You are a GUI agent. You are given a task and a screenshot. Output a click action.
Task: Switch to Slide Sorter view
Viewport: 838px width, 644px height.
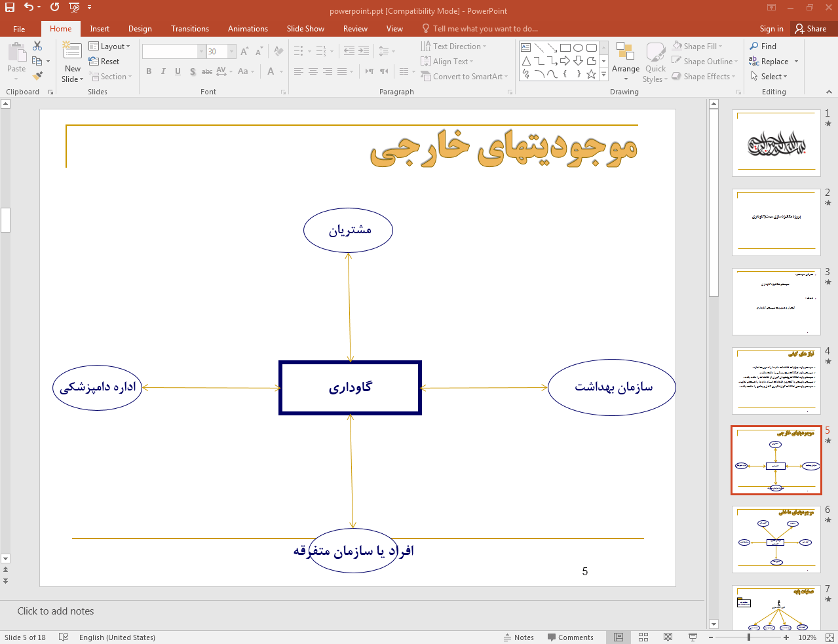pyautogui.click(x=643, y=637)
